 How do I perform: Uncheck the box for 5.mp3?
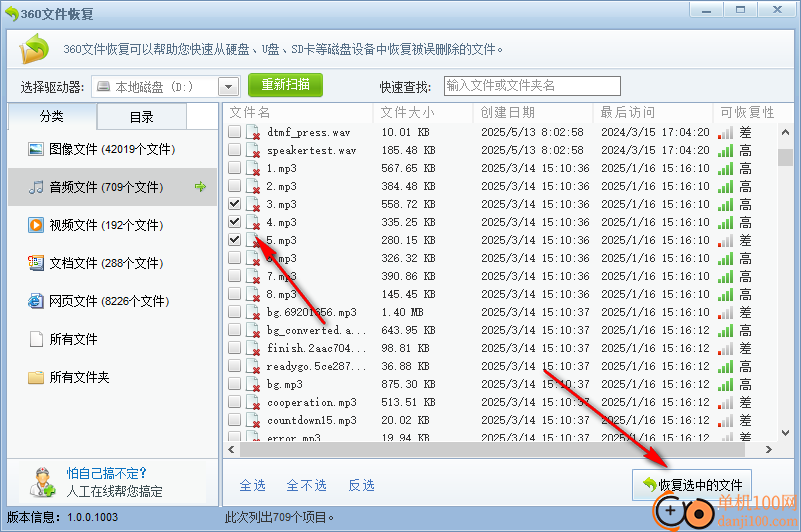tap(234, 240)
